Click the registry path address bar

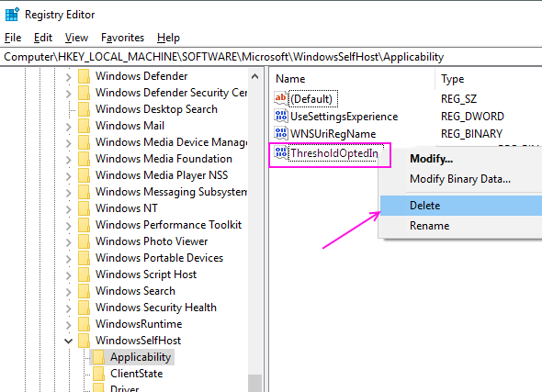coord(271,57)
